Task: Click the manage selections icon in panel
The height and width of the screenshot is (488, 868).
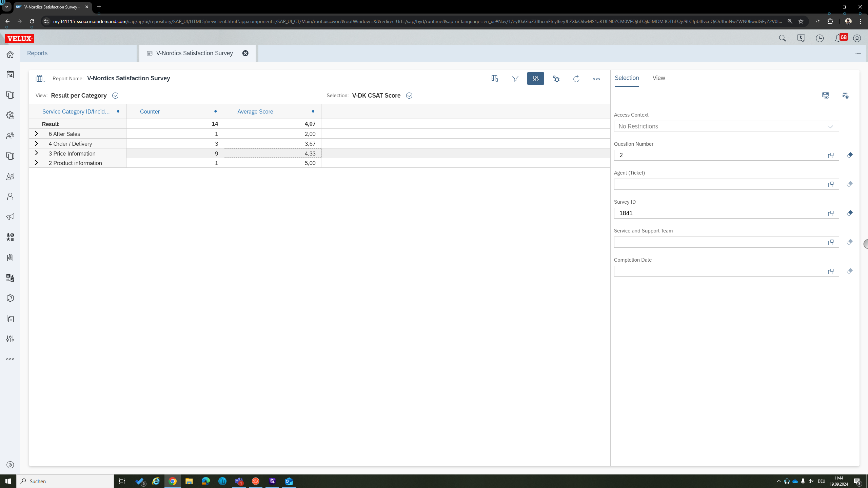Action: (x=825, y=96)
